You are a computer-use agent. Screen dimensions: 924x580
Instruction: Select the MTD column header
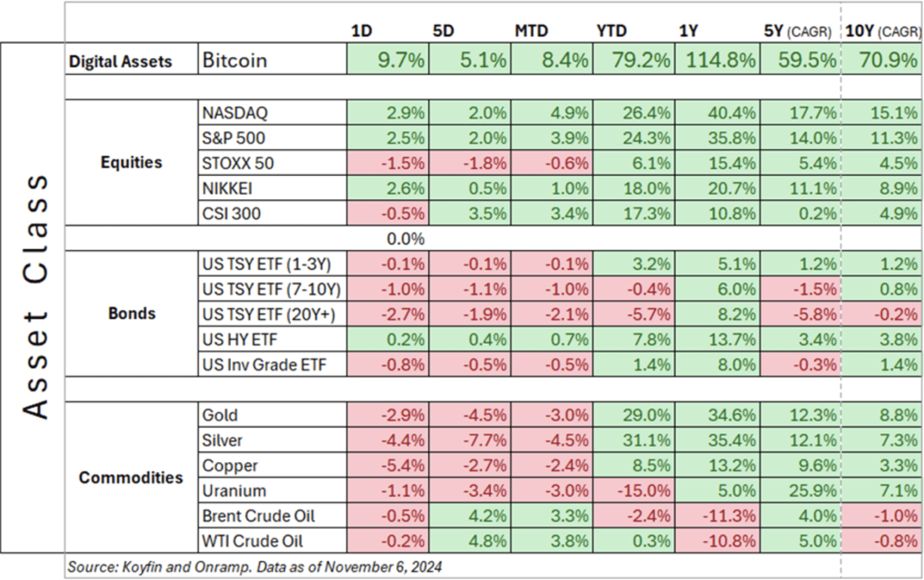click(x=531, y=31)
